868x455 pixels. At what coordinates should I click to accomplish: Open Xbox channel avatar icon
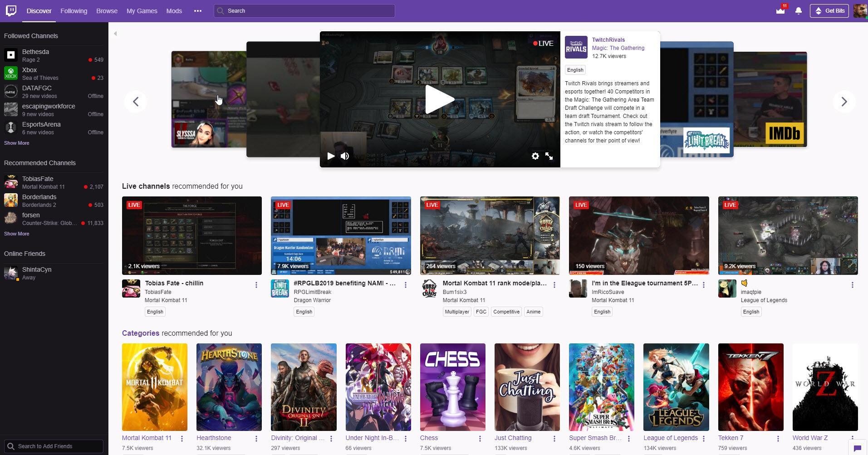[11, 73]
